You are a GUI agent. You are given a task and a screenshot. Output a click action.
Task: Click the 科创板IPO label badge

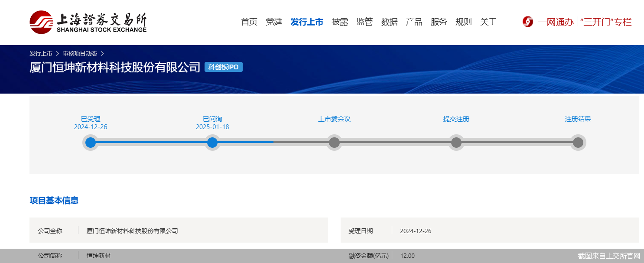pyautogui.click(x=224, y=67)
